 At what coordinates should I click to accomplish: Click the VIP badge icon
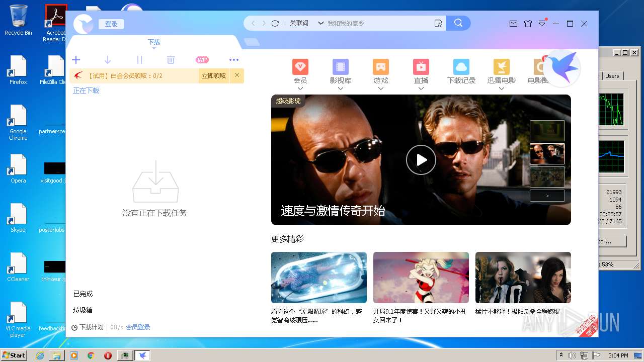pyautogui.click(x=202, y=60)
